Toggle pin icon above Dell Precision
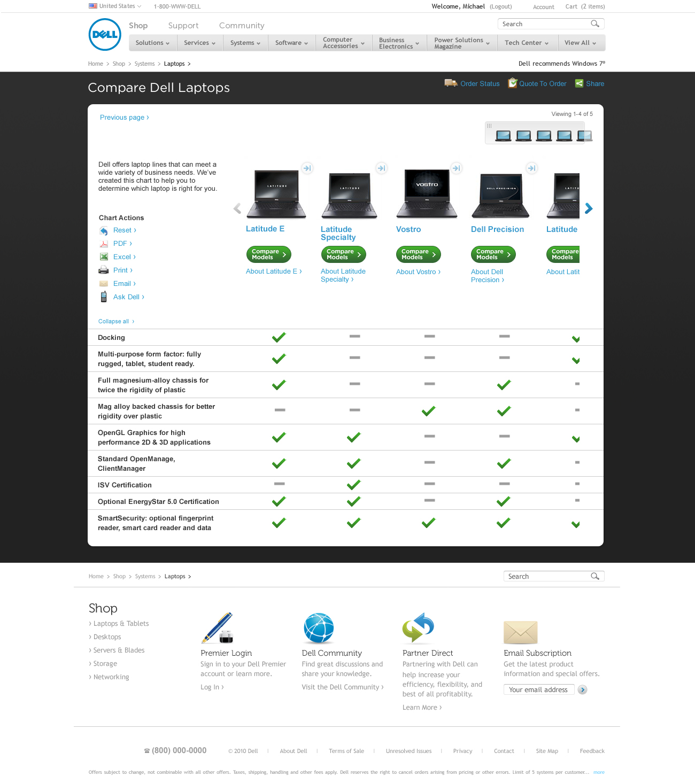 pos(531,168)
